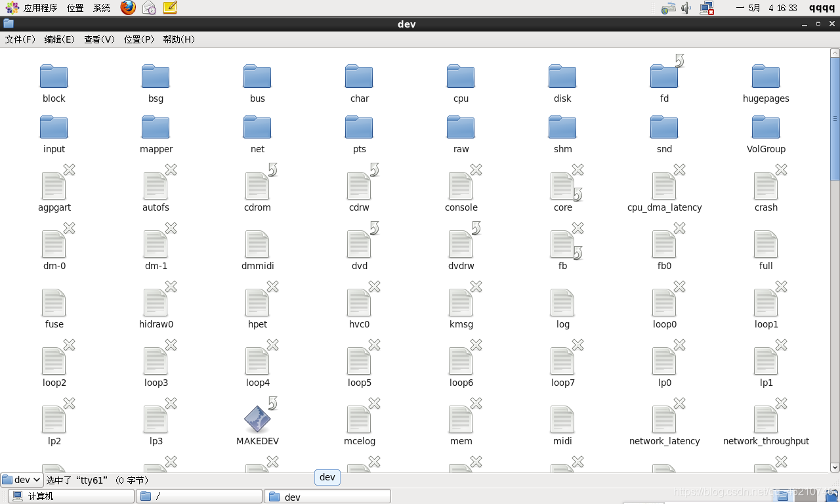Select the log file icon

[562, 303]
